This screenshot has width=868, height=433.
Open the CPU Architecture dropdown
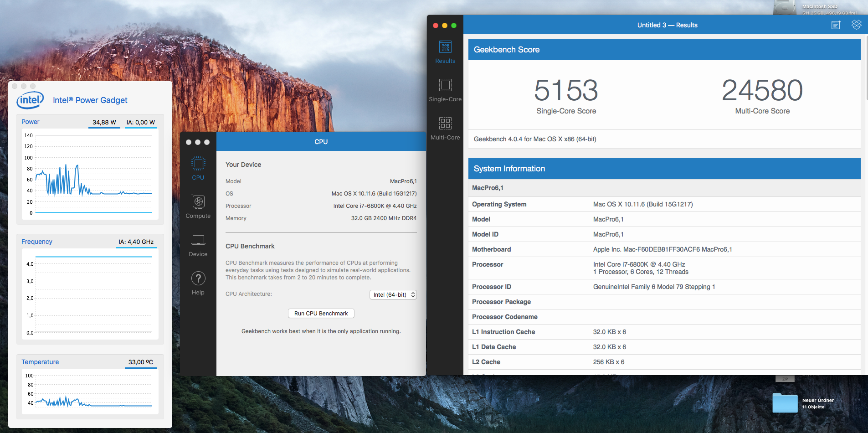[393, 295]
